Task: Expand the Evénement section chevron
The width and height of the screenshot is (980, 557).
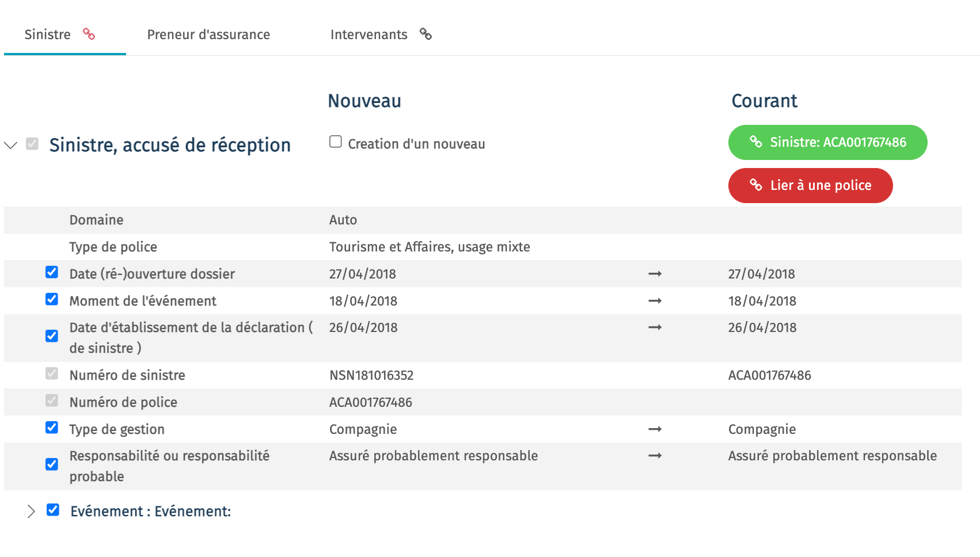Action: [x=31, y=511]
